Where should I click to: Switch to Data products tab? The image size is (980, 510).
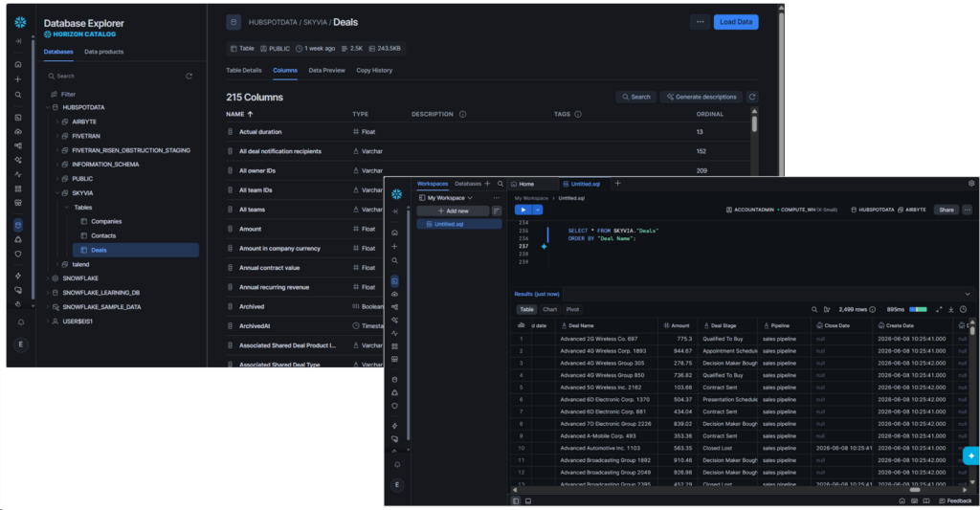click(x=103, y=52)
